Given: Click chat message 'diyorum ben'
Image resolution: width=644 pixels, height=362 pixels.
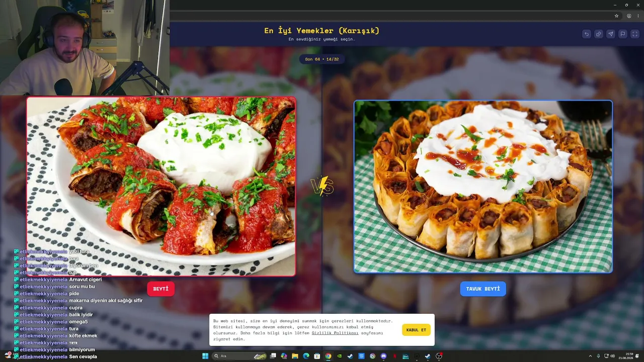Looking at the screenshot, I should click(x=84, y=265).
